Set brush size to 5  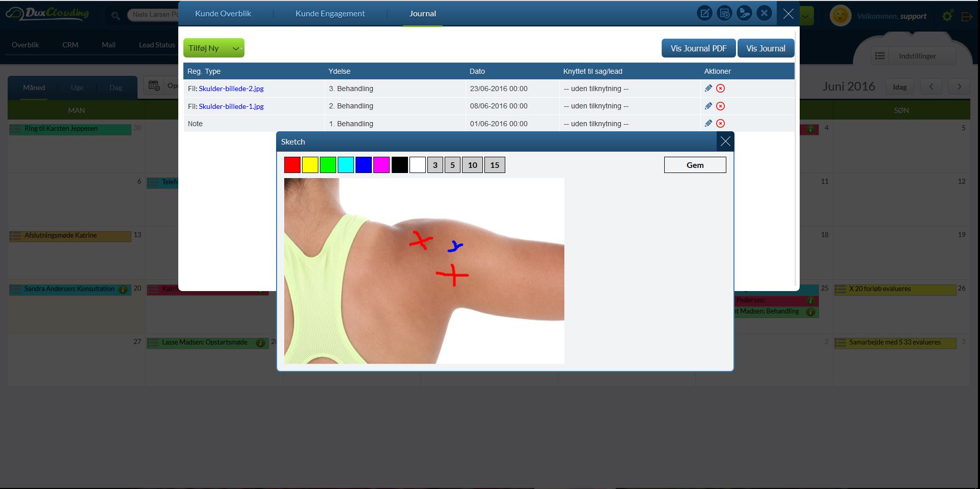(452, 165)
